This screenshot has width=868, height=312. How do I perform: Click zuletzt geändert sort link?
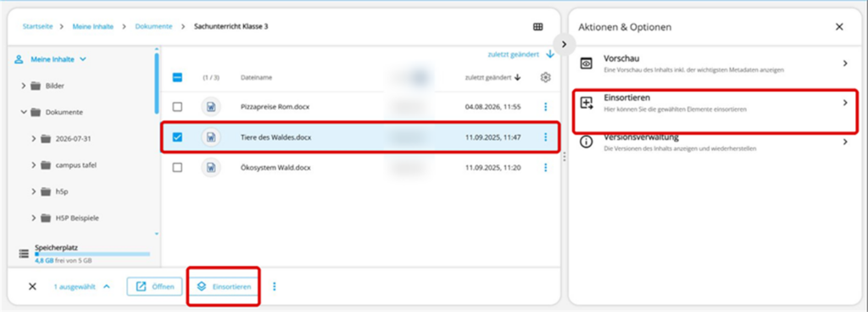(x=513, y=54)
